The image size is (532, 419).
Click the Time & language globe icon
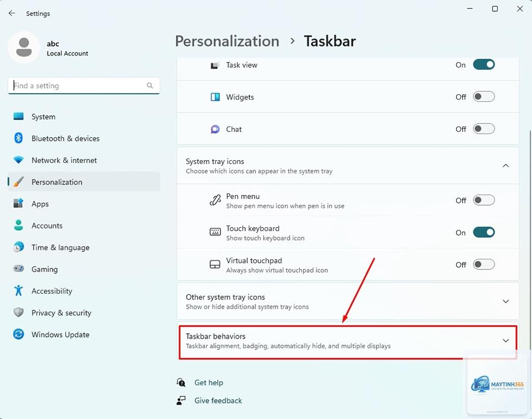pyautogui.click(x=18, y=247)
